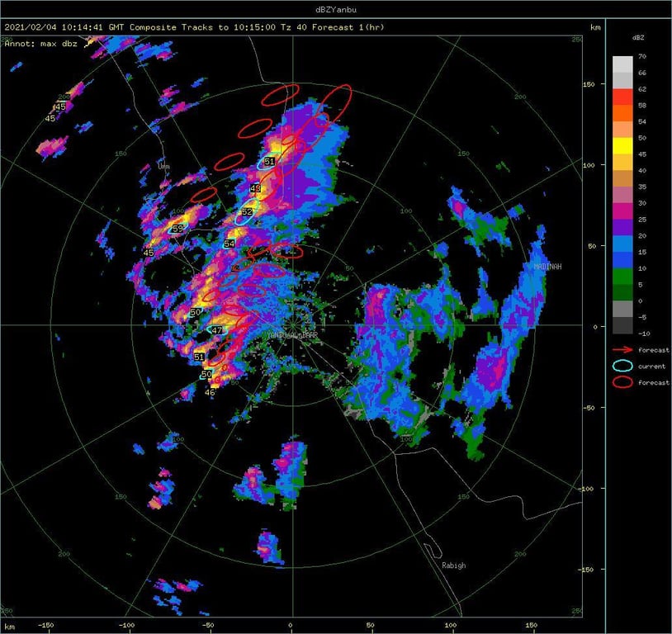Click the 'km' unit label at top right
Viewport: 672px width, 634px height.
point(595,27)
